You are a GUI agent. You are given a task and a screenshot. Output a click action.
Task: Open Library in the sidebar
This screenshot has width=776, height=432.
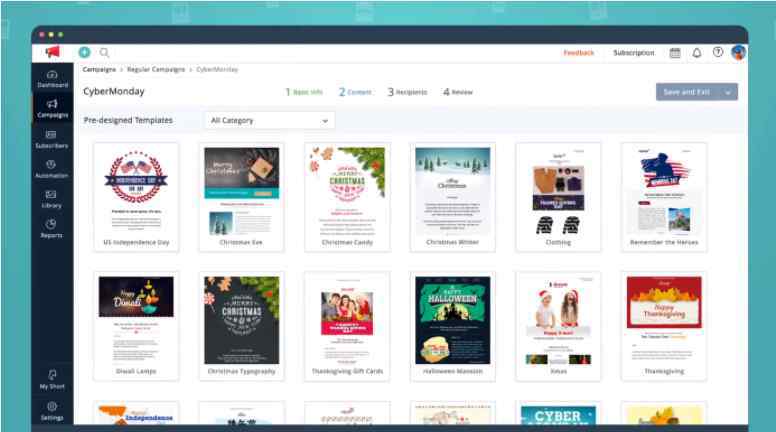(x=51, y=199)
